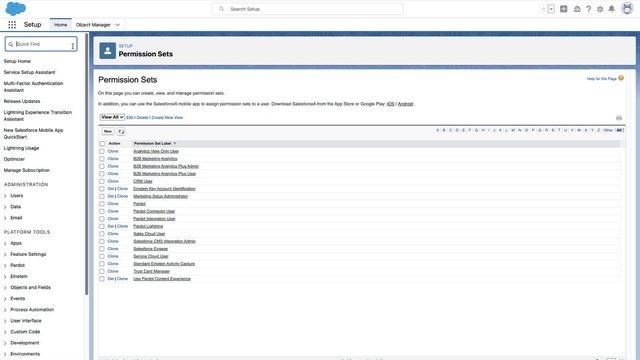Expand the Feature Settings section
Viewport: 640px width, 360px height.
tap(5, 254)
